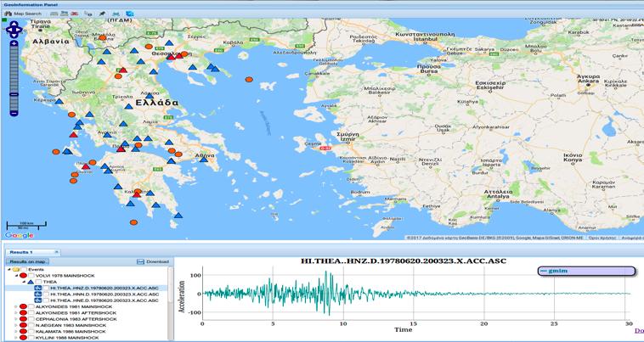Collapse the Events tree node
Viewport: 644px width, 342px height.
[x=9, y=269]
